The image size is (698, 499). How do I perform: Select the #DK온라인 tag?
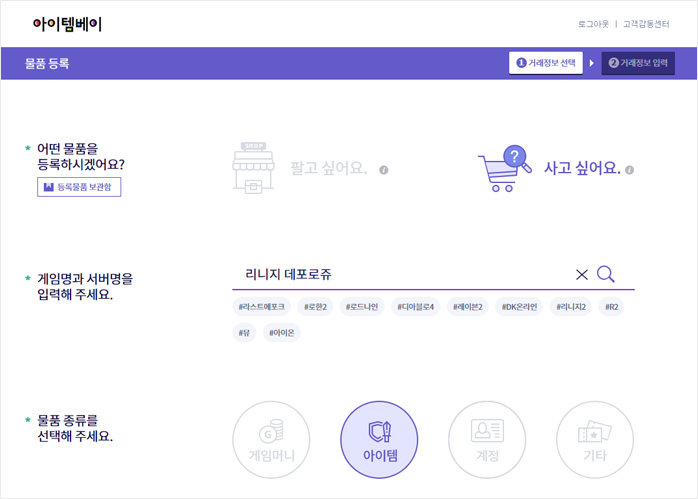point(519,307)
